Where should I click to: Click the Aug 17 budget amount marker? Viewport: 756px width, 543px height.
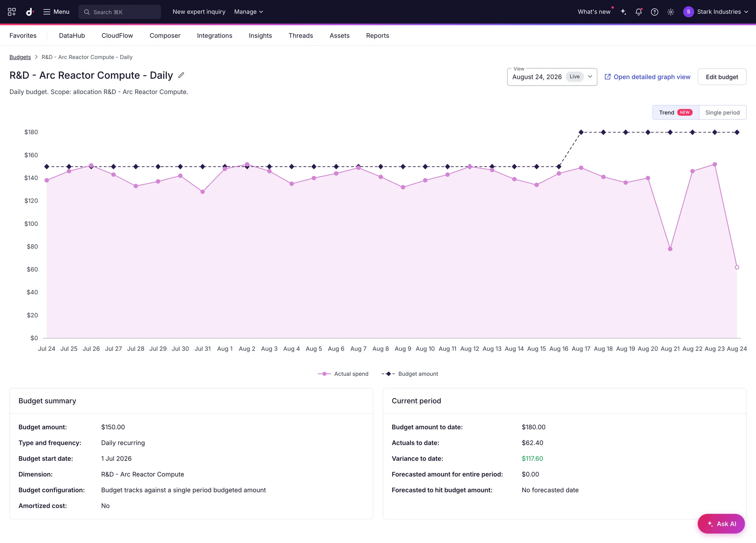pos(581,132)
